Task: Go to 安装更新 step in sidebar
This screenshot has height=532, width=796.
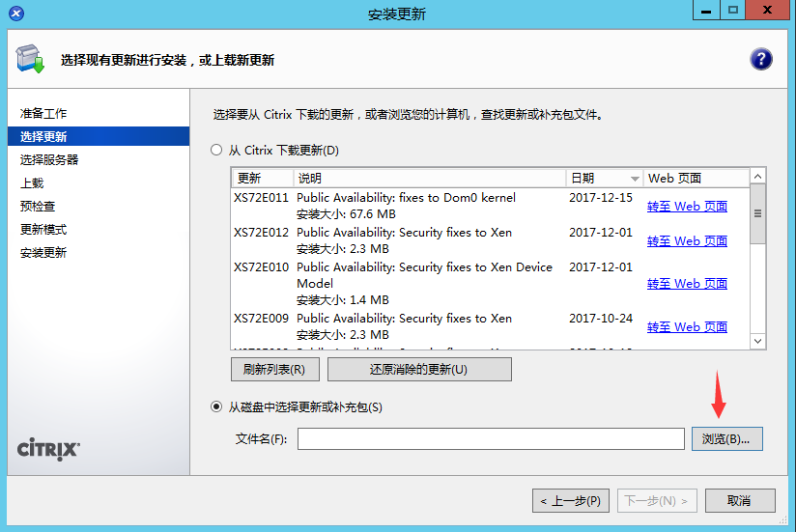Action: point(43,253)
